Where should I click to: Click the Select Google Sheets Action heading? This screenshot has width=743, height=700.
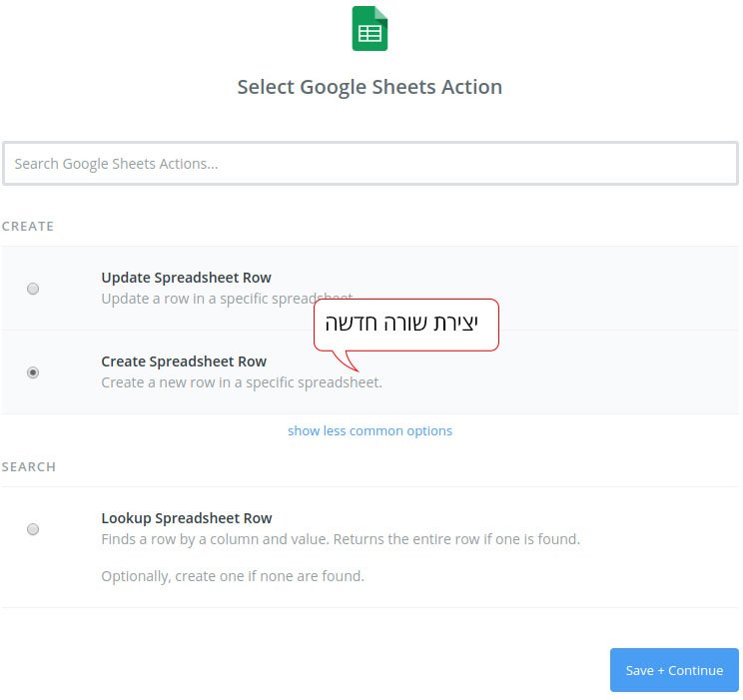tap(370, 87)
